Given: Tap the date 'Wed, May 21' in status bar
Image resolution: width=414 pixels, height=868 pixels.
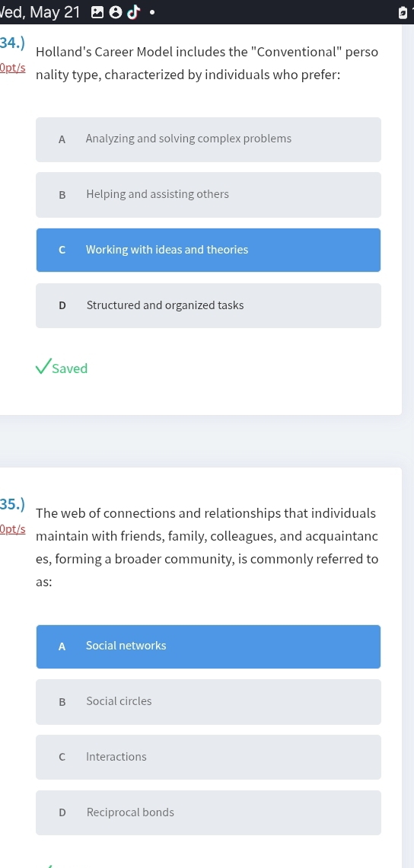Looking at the screenshot, I should (x=40, y=12).
